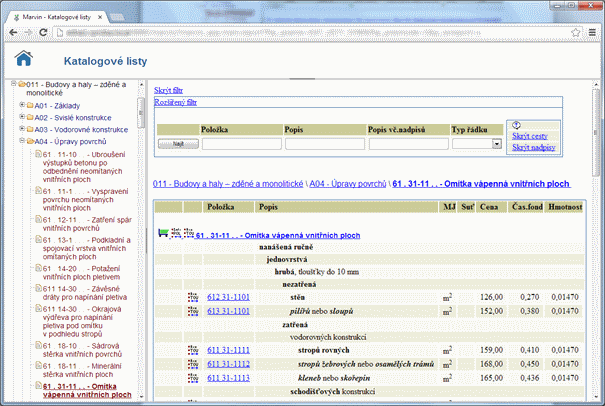The height and width of the screenshot is (406, 605).
Task: Click the row icon beside 611 31-1113
Action: tap(193, 378)
